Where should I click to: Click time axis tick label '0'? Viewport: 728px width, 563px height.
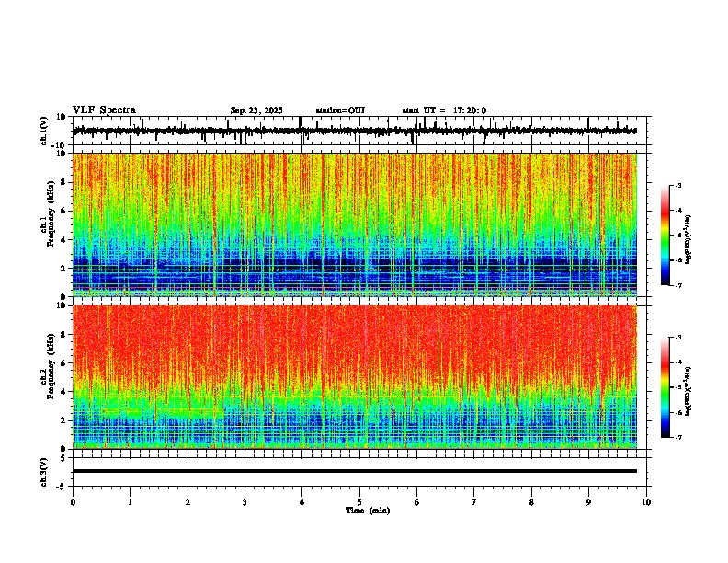tap(73, 502)
